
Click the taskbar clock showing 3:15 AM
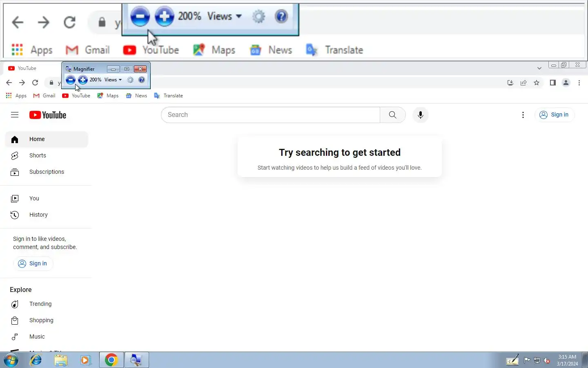(x=567, y=360)
